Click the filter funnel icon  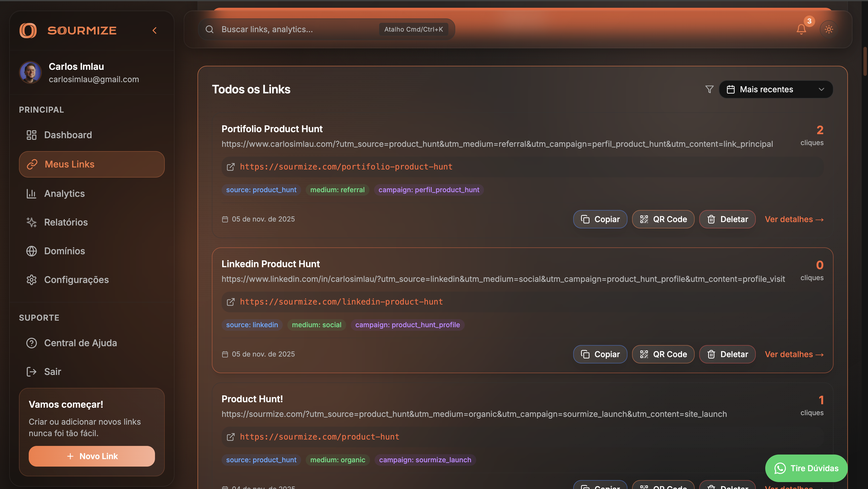coord(709,89)
